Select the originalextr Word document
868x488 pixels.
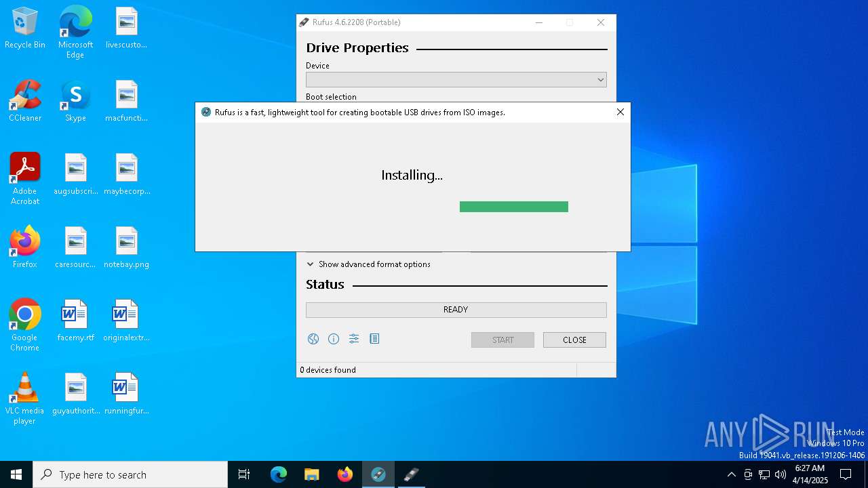(127, 321)
